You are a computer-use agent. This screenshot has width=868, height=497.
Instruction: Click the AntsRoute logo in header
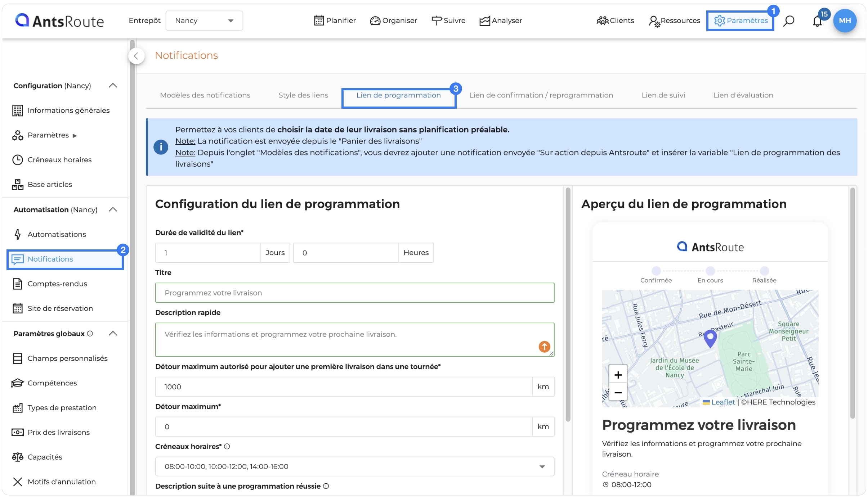click(59, 21)
